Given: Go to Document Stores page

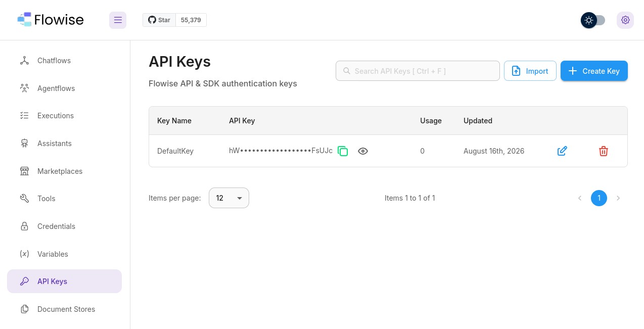Looking at the screenshot, I should [65, 309].
